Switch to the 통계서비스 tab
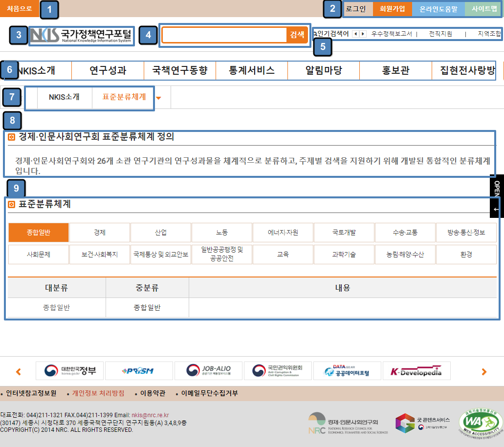The height and width of the screenshot is (447, 504). (x=251, y=70)
